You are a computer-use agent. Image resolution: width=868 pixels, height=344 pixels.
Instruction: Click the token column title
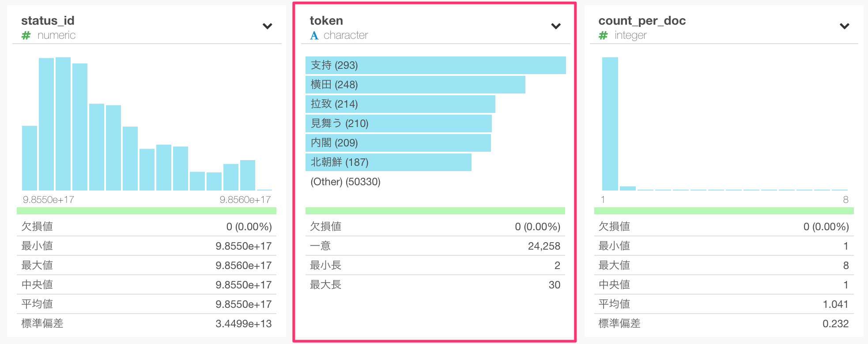(326, 21)
